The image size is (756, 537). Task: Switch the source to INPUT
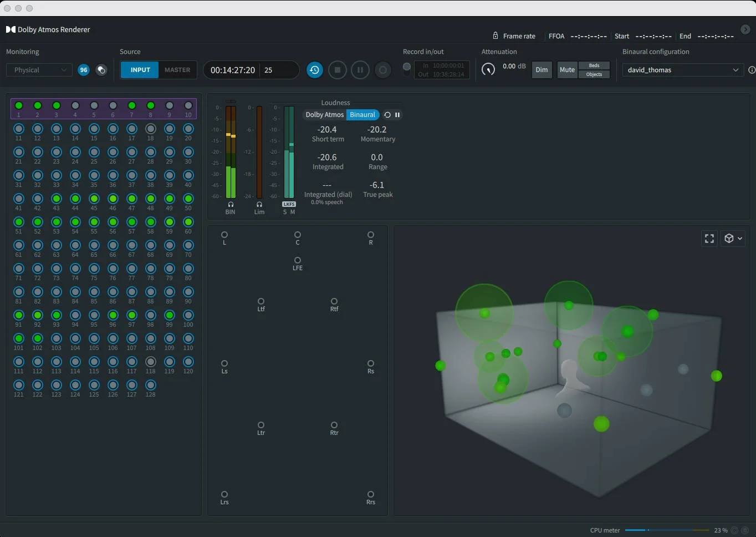(x=140, y=70)
